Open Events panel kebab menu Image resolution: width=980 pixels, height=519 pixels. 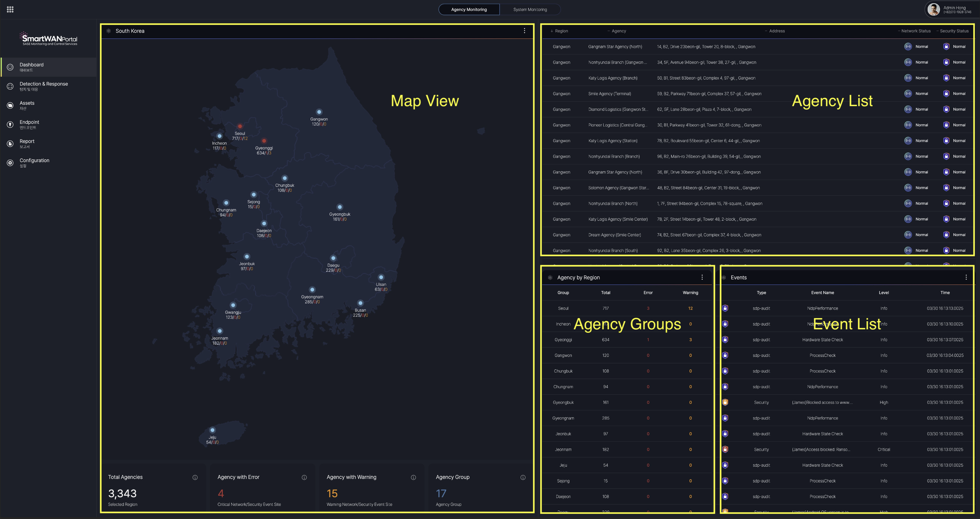966,277
